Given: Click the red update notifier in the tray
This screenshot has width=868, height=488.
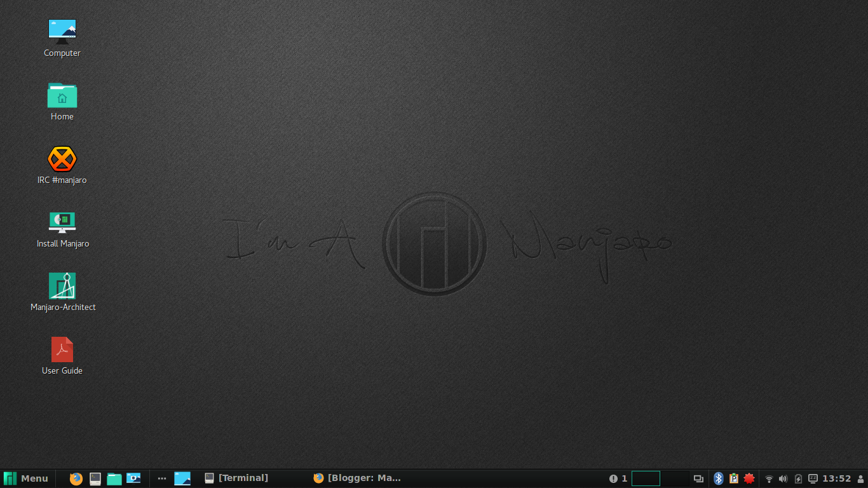Looking at the screenshot, I should click(749, 478).
